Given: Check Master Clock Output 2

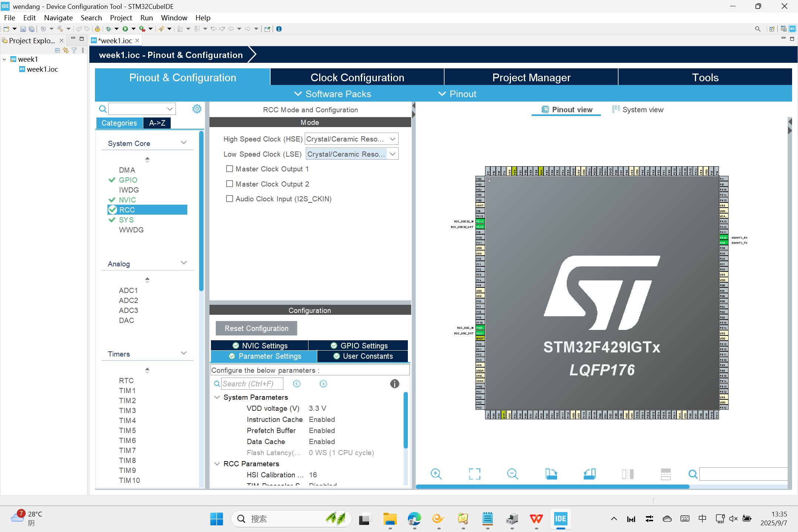Looking at the screenshot, I should click(x=229, y=184).
